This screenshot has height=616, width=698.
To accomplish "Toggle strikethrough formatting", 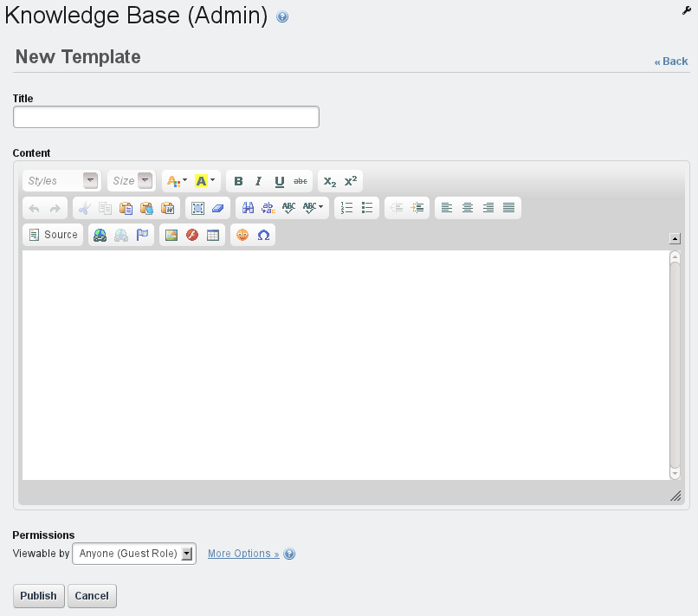I will click(300, 181).
